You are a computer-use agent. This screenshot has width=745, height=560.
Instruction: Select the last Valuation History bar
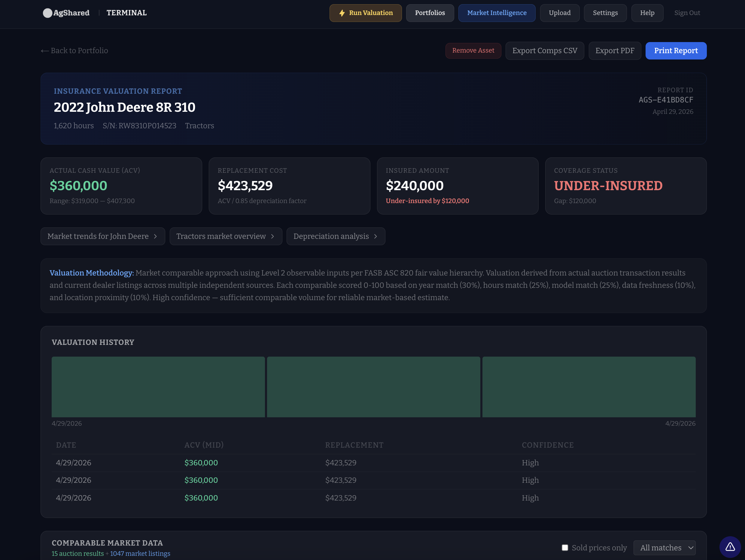(589, 387)
